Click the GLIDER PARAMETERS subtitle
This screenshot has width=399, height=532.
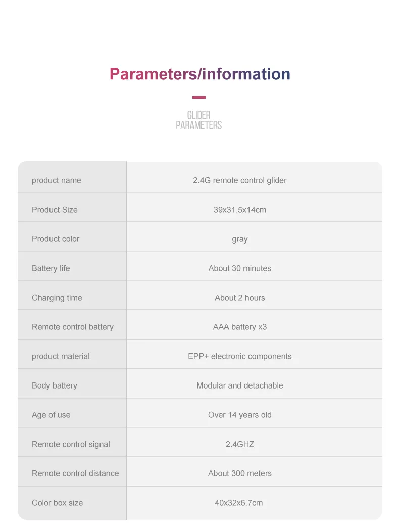coord(199,120)
